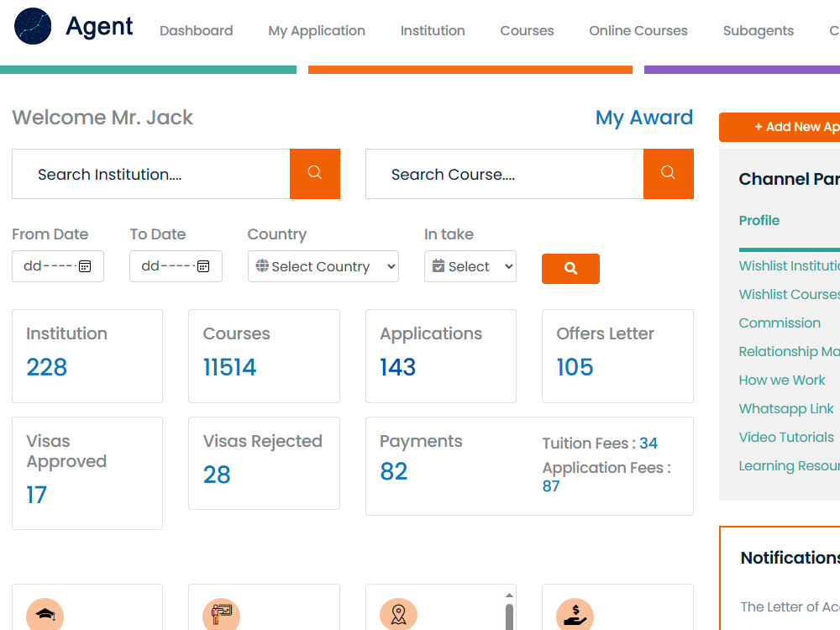Click the Search Course magnifier icon
Screen dimensions: 840x630
668,174
